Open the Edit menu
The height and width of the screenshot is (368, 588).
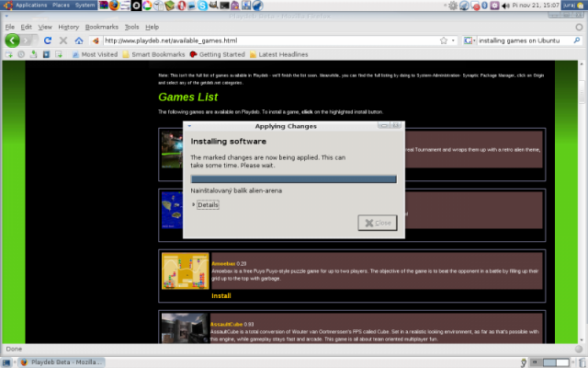(x=26, y=27)
